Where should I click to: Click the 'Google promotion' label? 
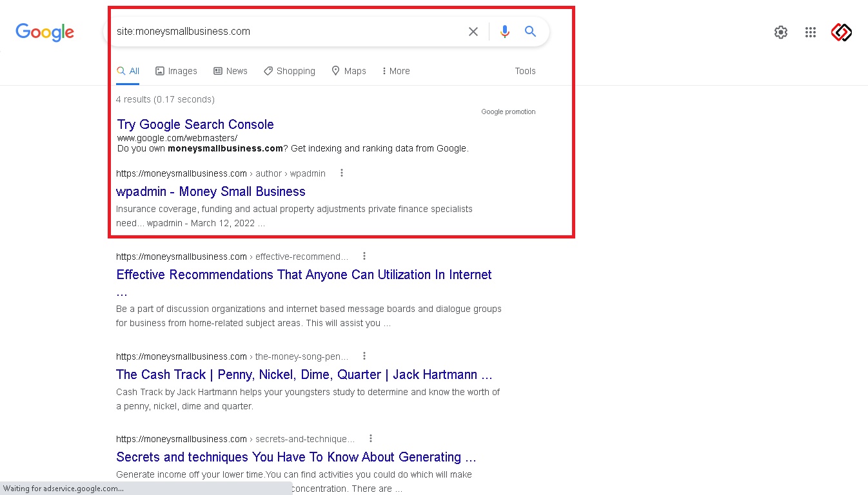click(x=508, y=112)
